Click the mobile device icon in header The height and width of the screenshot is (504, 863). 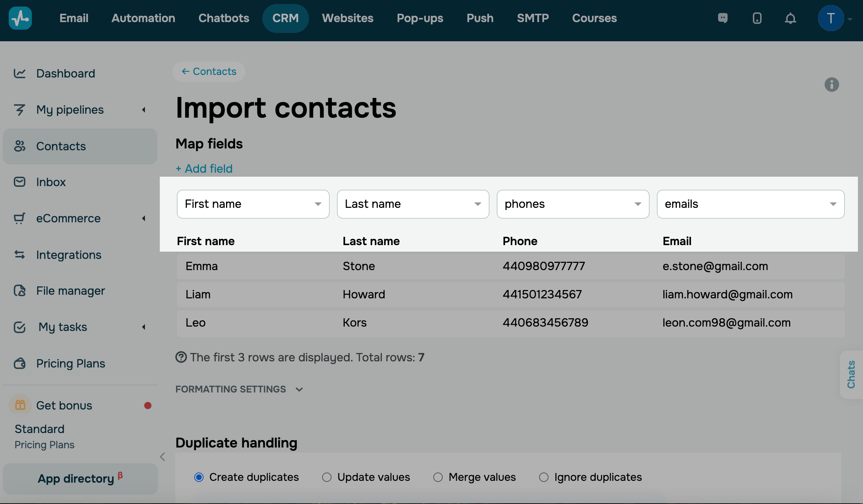(x=757, y=18)
